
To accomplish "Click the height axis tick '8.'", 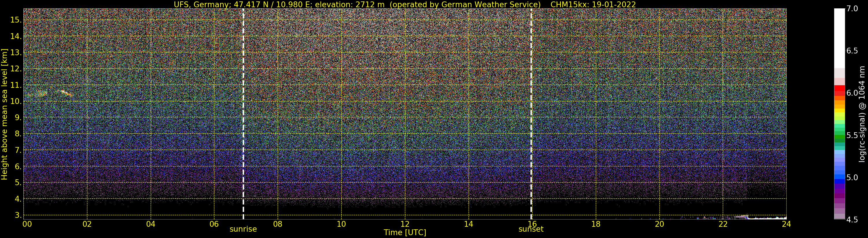I will point(18,134).
